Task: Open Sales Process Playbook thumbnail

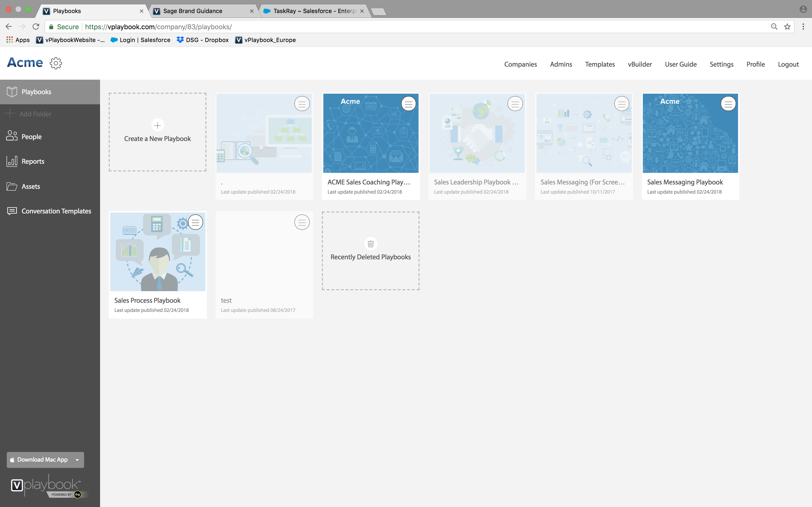Action: coord(157,252)
